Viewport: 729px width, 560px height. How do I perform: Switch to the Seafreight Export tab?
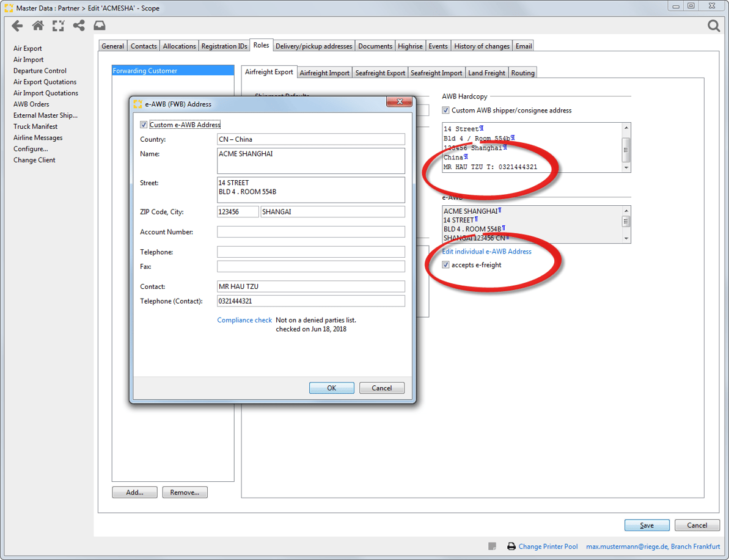[x=380, y=73]
